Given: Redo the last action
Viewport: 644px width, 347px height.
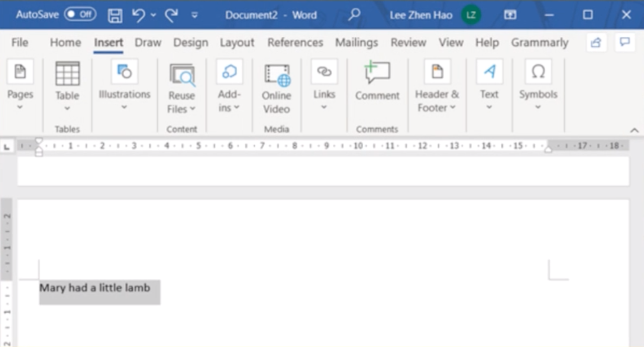Looking at the screenshot, I should point(171,15).
